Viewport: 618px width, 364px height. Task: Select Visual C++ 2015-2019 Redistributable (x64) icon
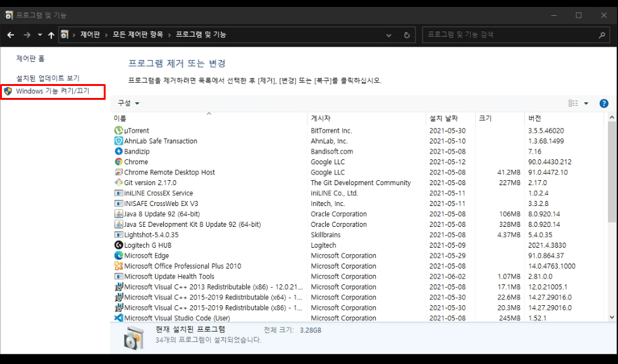point(118,298)
